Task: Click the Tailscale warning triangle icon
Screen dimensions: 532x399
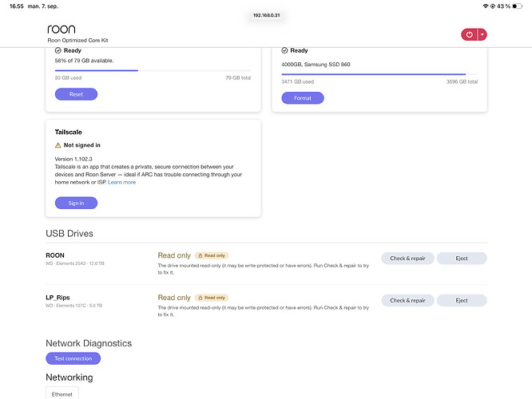Action: pyautogui.click(x=58, y=145)
